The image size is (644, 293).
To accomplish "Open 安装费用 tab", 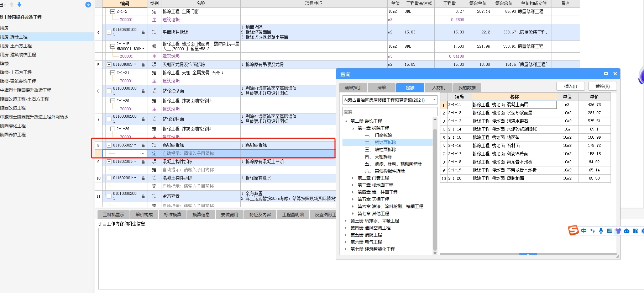I will pyautogui.click(x=230, y=214).
